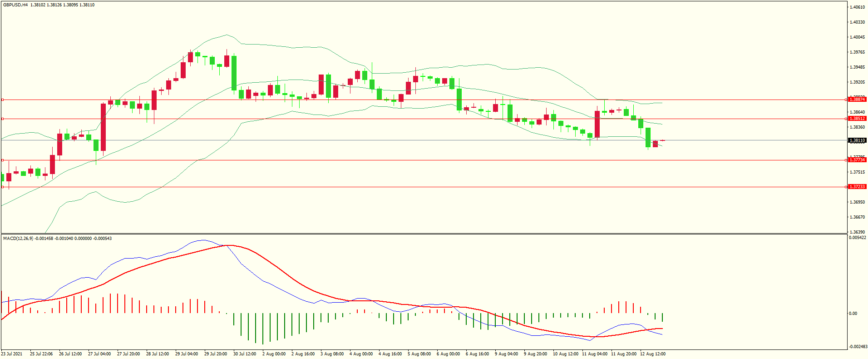Click the 25 Jul 22:06 time label
The width and height of the screenshot is (868, 359).
pos(41,354)
